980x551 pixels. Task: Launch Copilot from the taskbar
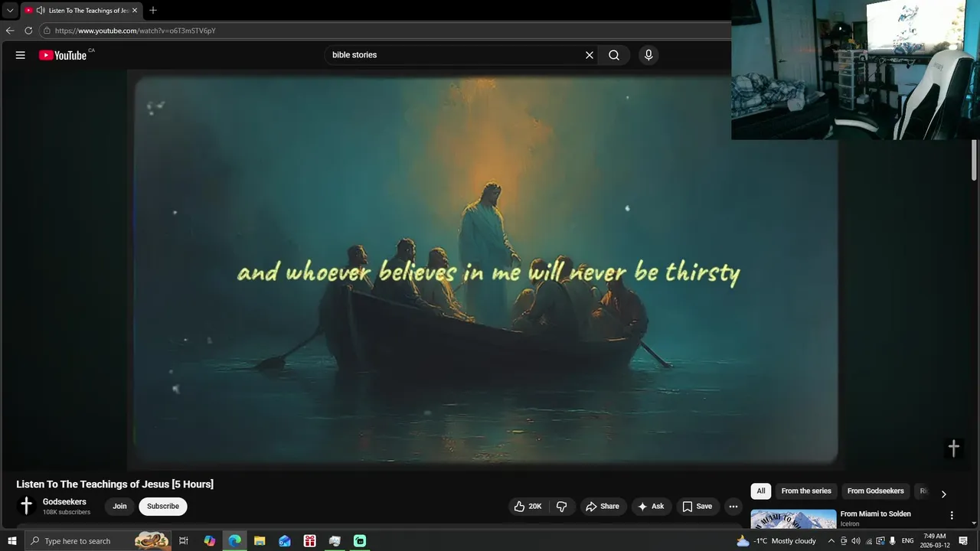210,541
